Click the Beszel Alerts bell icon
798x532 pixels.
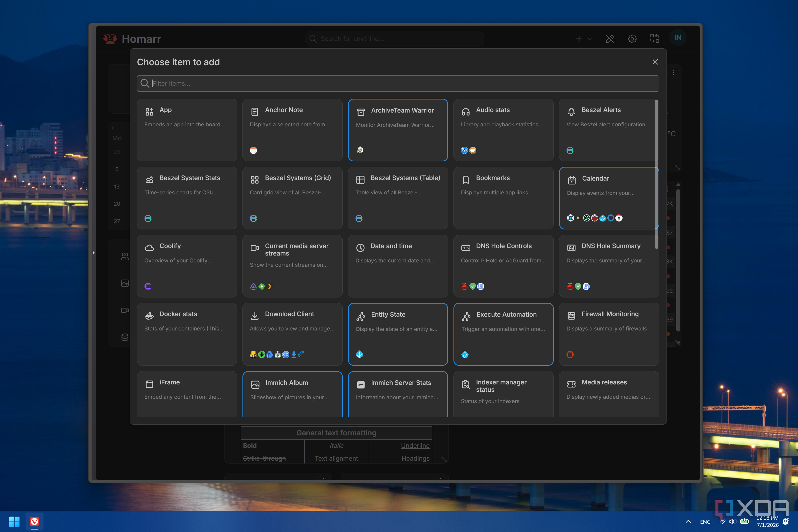[x=571, y=112]
